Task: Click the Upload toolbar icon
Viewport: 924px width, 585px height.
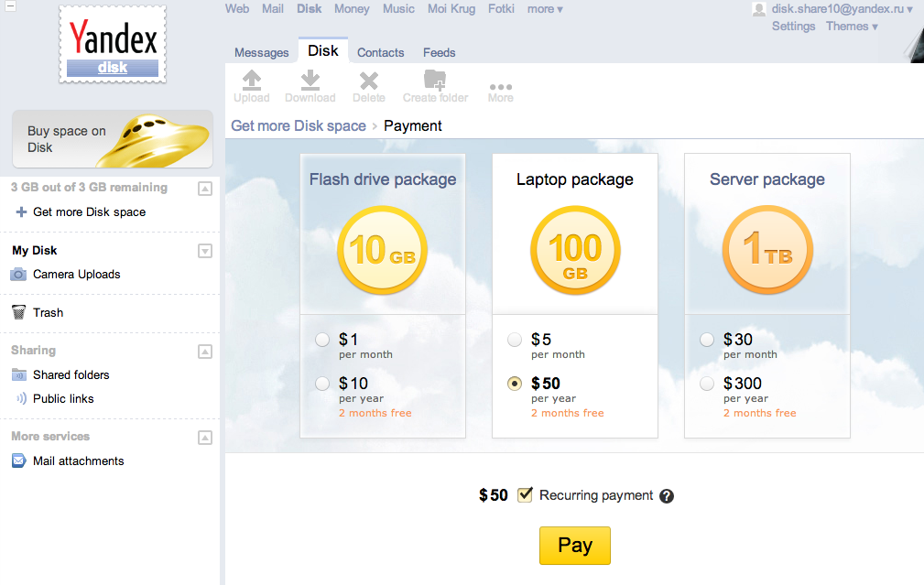Action: [x=251, y=81]
